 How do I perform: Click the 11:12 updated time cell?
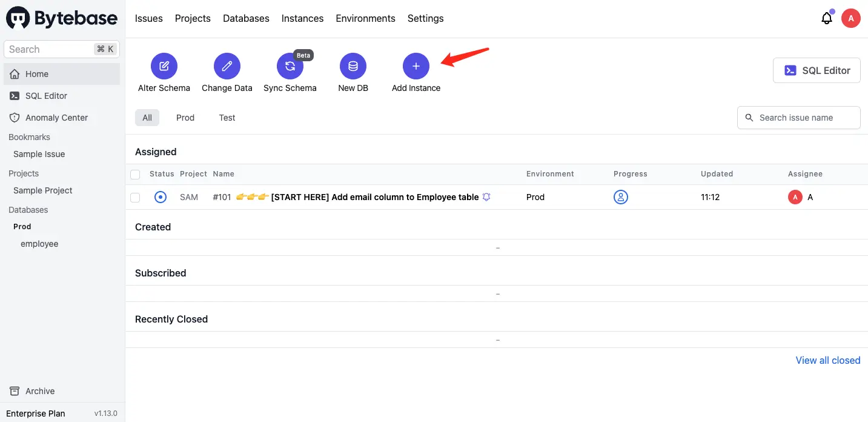pos(710,197)
